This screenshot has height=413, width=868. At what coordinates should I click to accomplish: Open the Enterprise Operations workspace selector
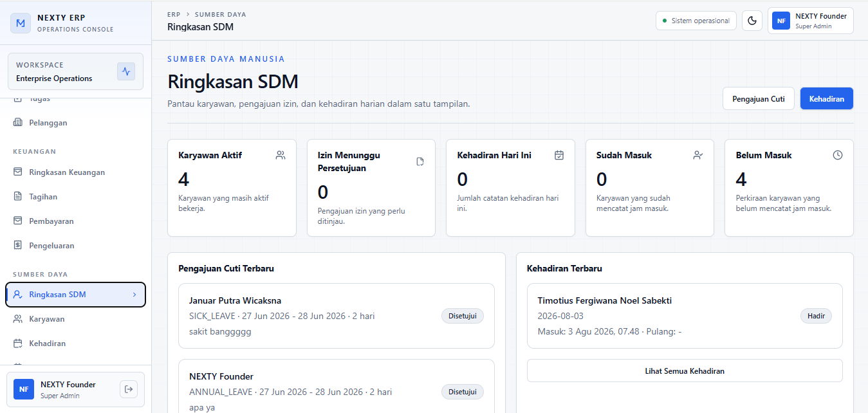75,71
